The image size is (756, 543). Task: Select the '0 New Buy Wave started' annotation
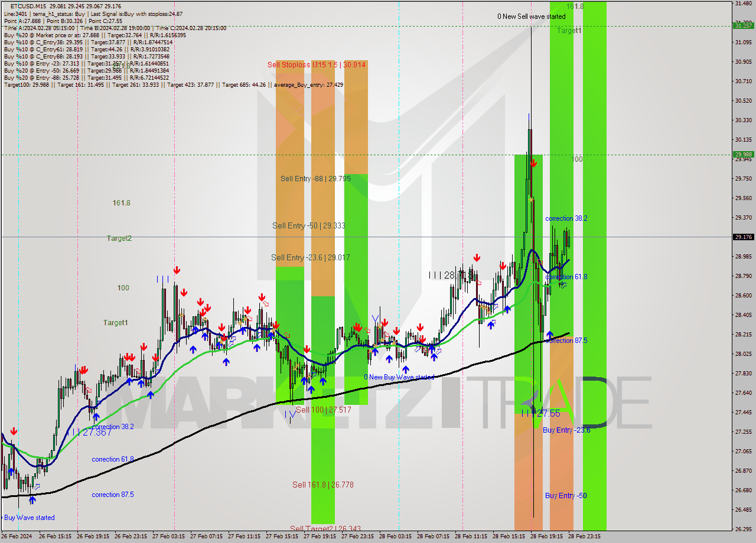click(399, 377)
